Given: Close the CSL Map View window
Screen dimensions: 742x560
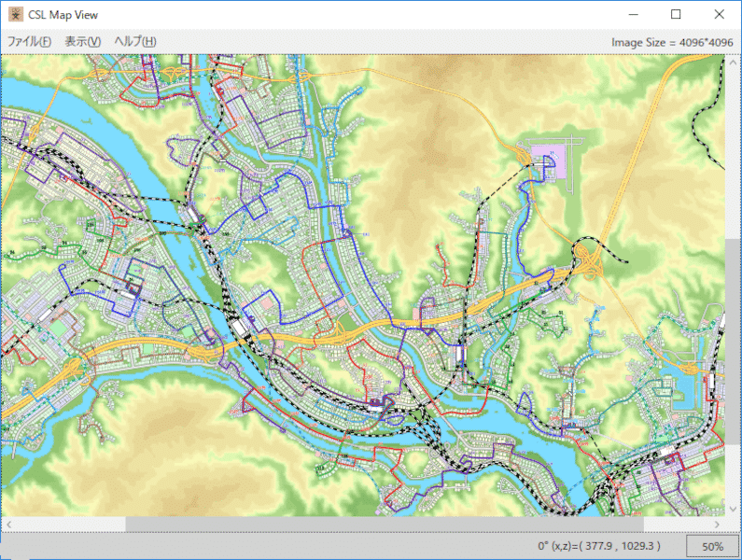Looking at the screenshot, I should [x=719, y=15].
